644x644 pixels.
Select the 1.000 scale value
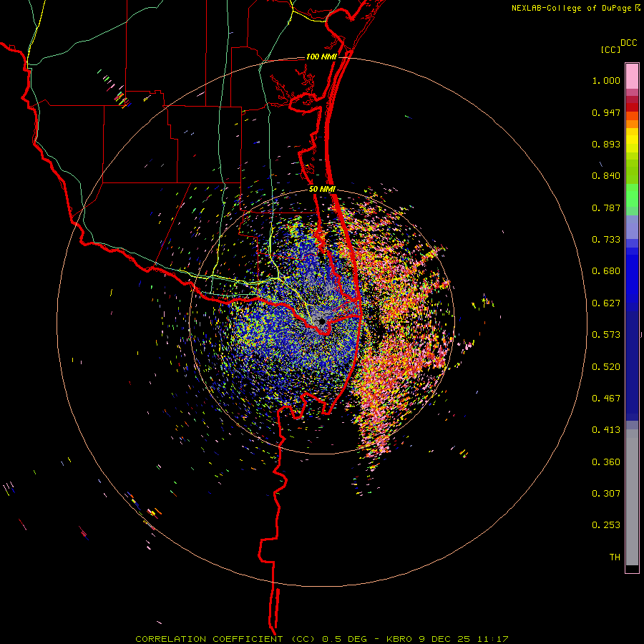[x=606, y=81]
